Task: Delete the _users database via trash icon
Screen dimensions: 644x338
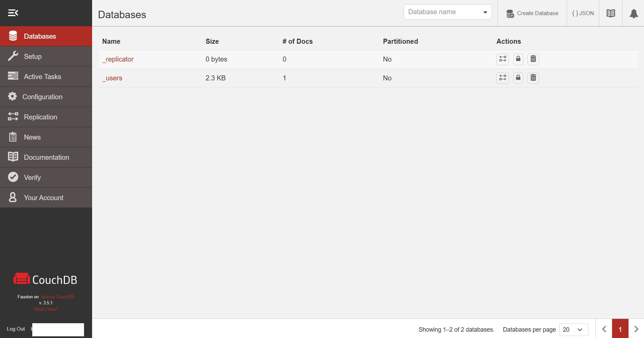Action: (x=533, y=78)
